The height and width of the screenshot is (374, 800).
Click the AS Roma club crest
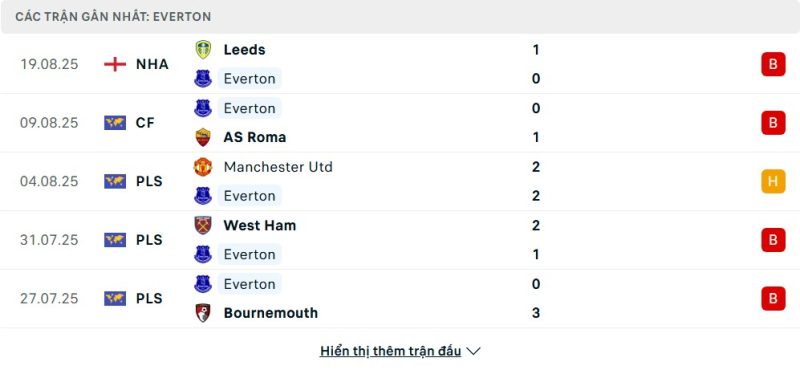[x=203, y=137]
